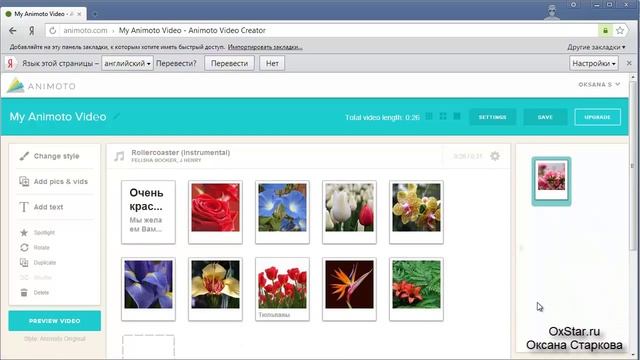640x360 pixels.
Task: Select the purple iris thumbnail
Action: click(148, 289)
